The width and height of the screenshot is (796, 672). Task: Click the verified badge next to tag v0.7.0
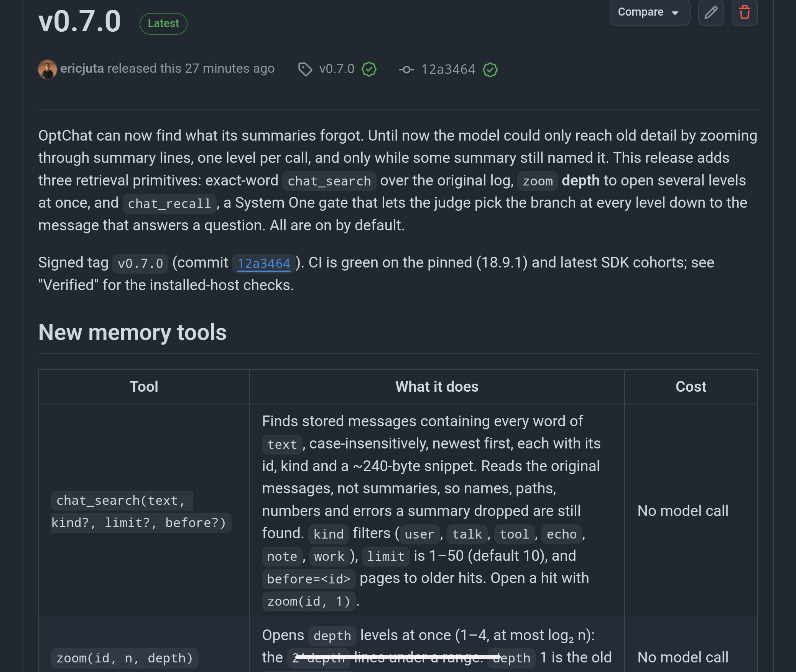click(x=369, y=69)
